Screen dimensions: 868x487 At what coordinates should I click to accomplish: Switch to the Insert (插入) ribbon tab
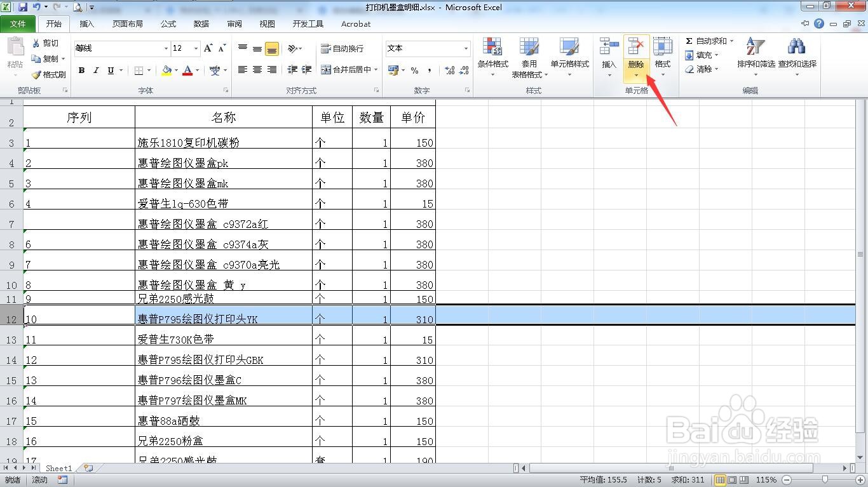click(x=86, y=24)
